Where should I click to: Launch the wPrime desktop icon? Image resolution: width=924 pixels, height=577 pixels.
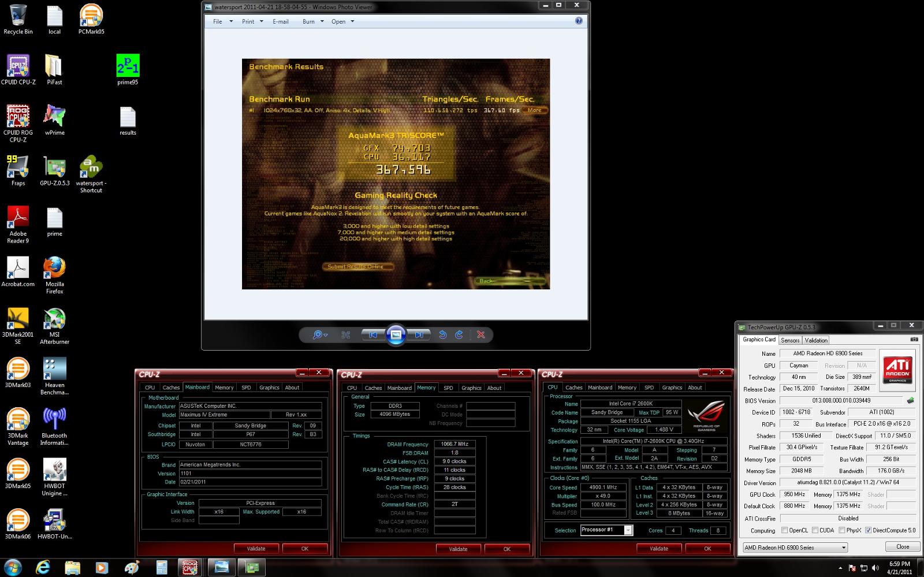54,120
